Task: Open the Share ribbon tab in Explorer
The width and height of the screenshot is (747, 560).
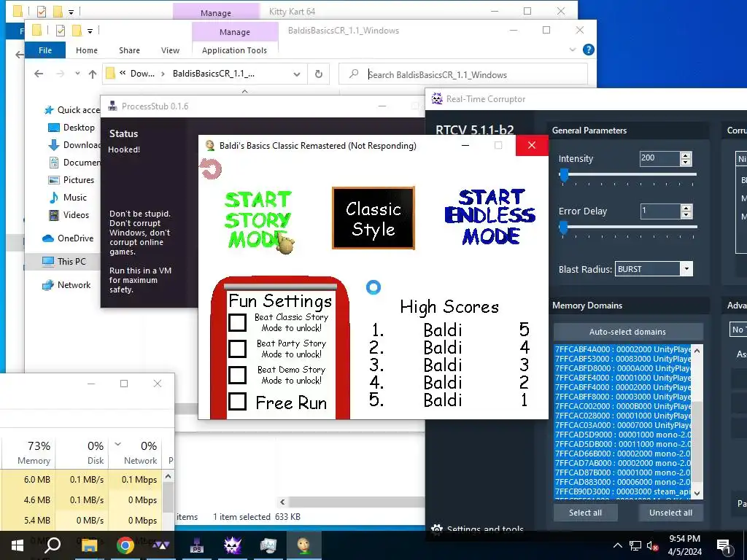Action: (x=130, y=50)
